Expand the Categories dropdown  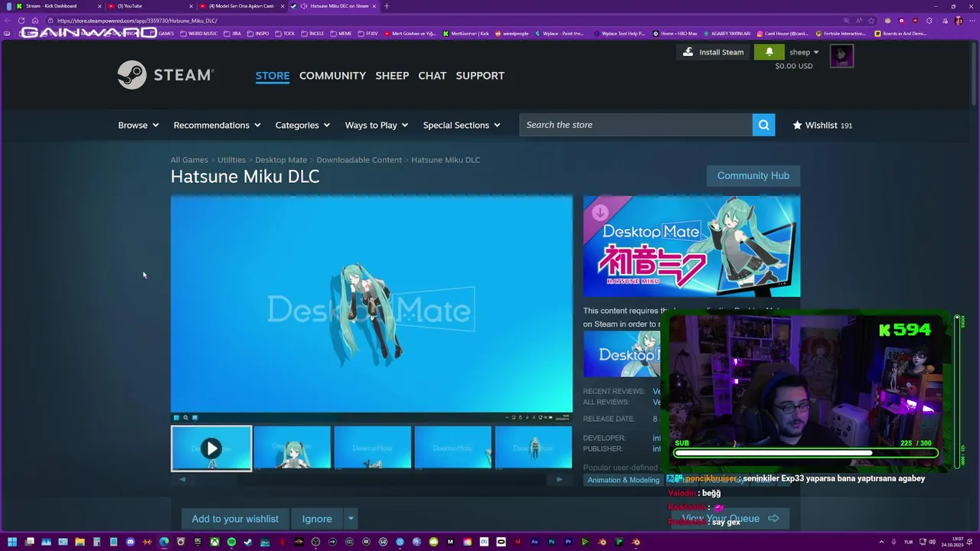click(302, 125)
